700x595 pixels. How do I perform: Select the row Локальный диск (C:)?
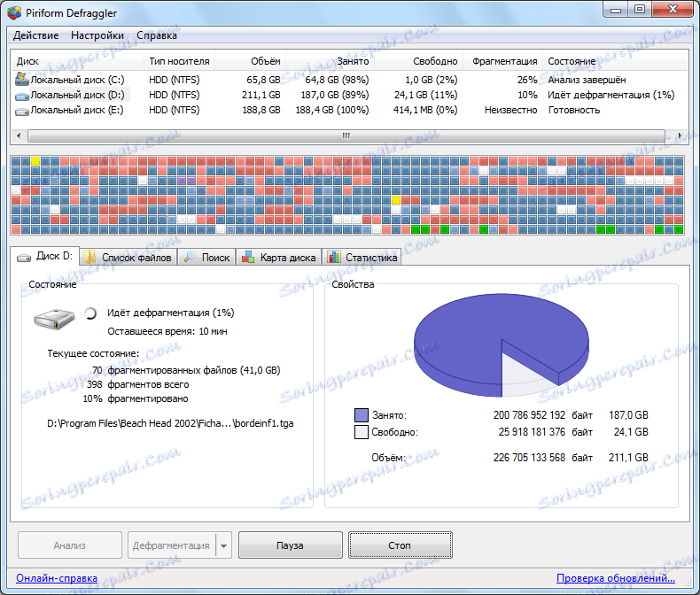(x=349, y=80)
